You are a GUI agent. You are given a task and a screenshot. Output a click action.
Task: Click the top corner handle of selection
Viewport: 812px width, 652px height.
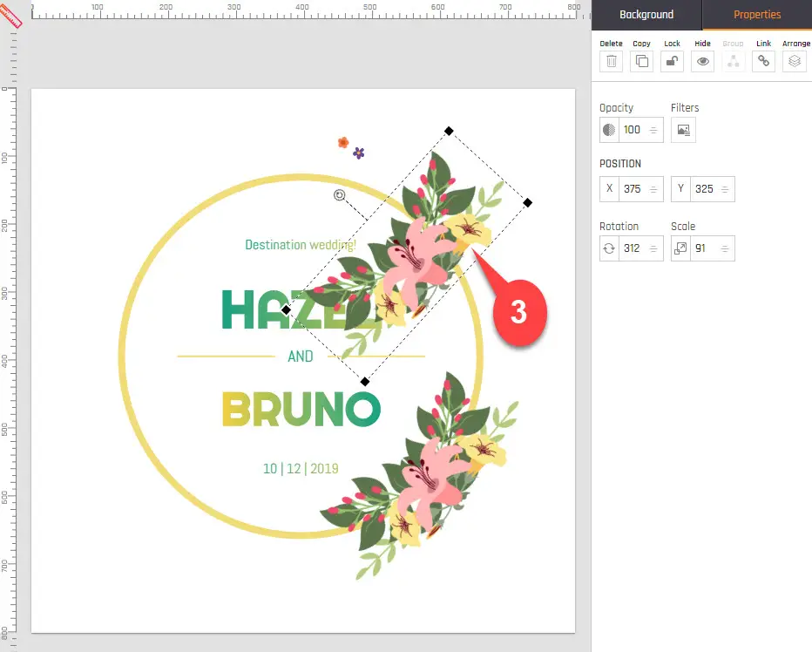[449, 131]
